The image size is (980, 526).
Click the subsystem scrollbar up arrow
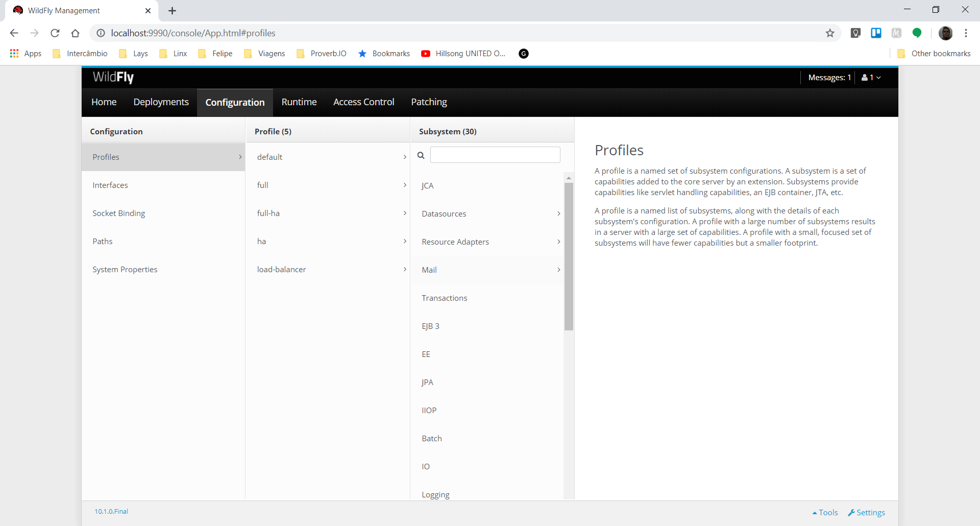(569, 178)
